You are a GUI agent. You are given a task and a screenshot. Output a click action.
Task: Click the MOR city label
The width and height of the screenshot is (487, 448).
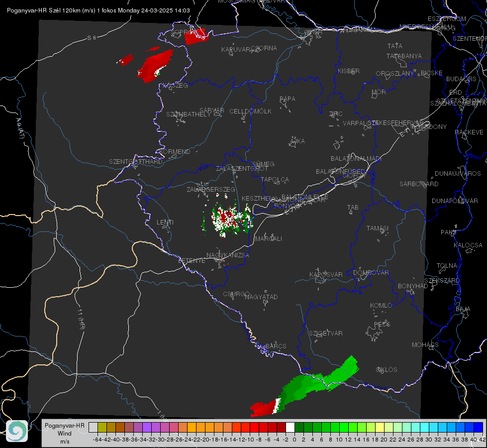379,92
